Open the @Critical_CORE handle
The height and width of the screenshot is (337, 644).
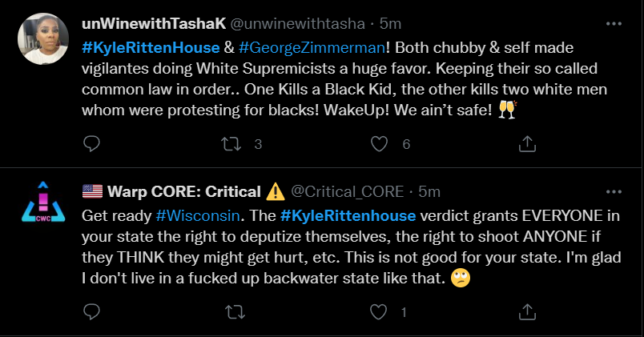(348, 192)
